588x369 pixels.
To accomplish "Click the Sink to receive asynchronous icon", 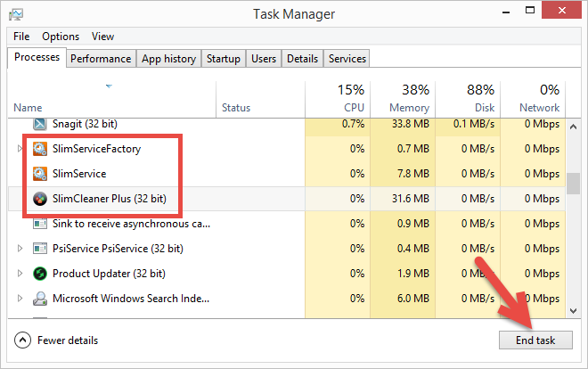I will point(40,224).
